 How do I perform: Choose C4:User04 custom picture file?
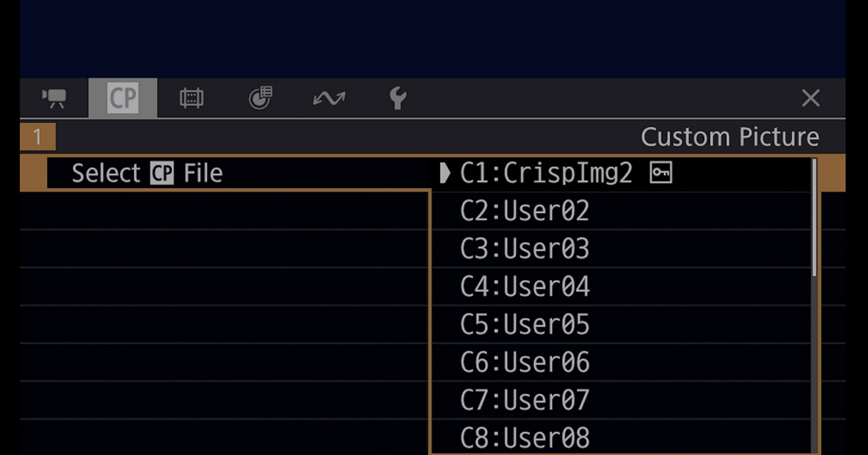[x=524, y=286]
